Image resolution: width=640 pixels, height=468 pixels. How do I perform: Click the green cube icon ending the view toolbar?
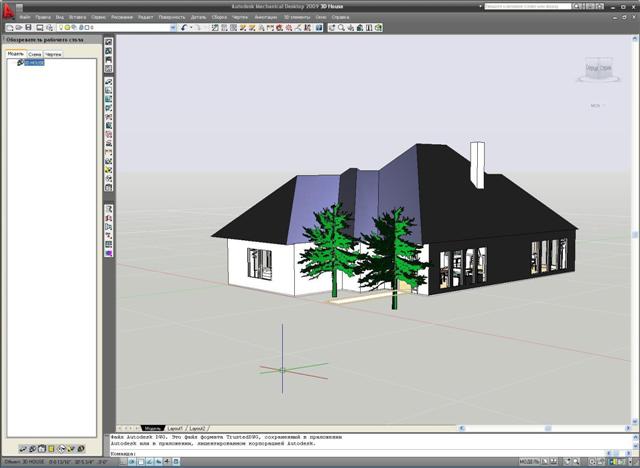point(379,28)
